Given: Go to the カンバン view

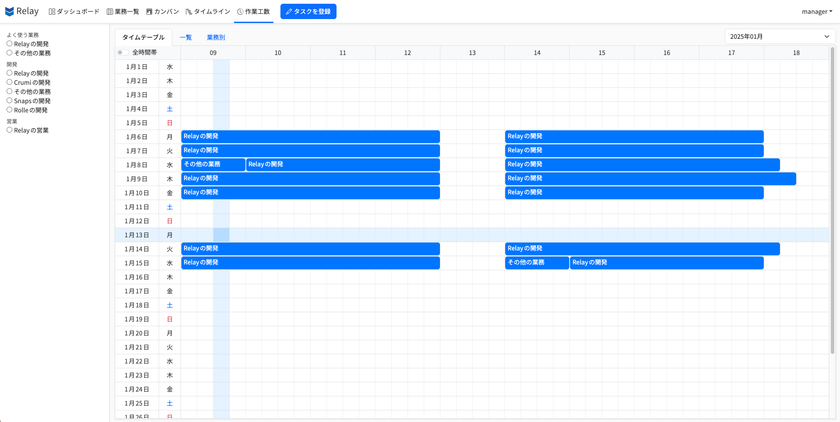Looking at the screenshot, I should pyautogui.click(x=162, y=11).
